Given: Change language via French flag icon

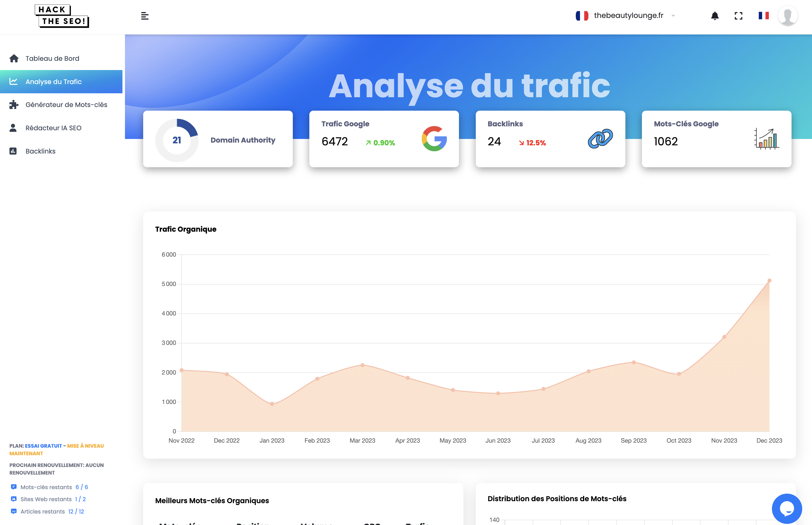Looking at the screenshot, I should [764, 16].
